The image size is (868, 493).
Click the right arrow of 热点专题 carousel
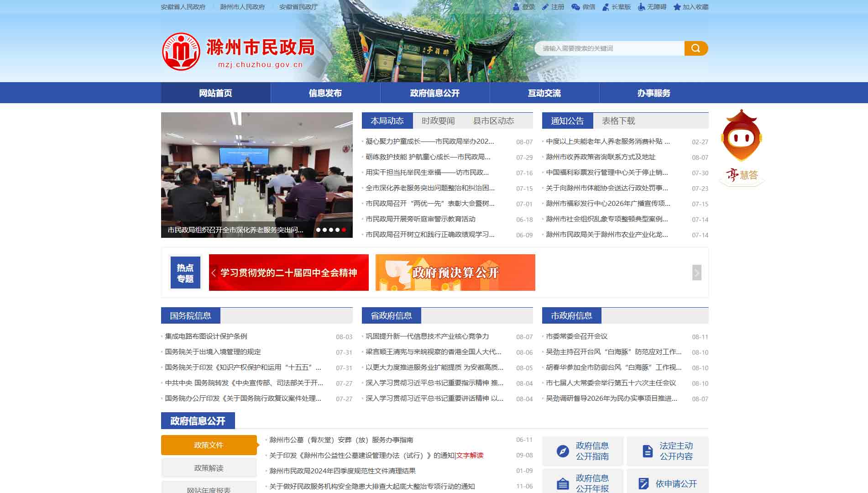(696, 273)
